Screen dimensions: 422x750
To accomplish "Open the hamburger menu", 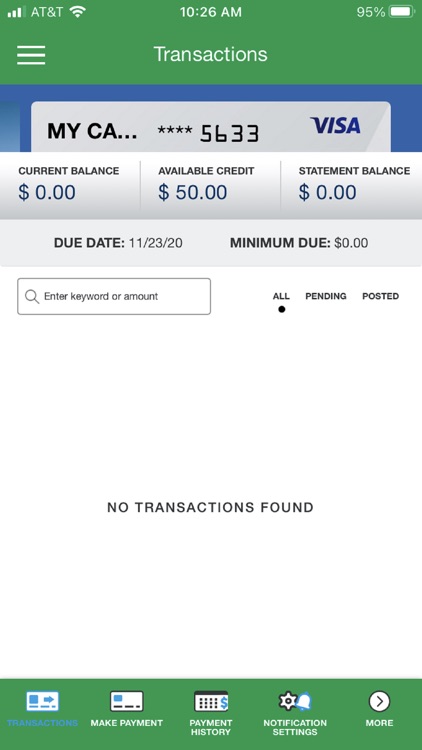I will coord(31,55).
